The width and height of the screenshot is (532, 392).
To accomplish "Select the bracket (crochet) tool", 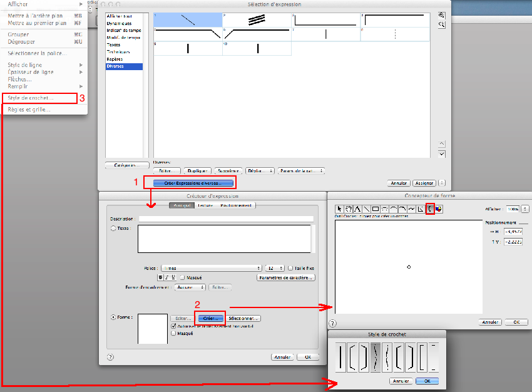I will coord(430,209).
